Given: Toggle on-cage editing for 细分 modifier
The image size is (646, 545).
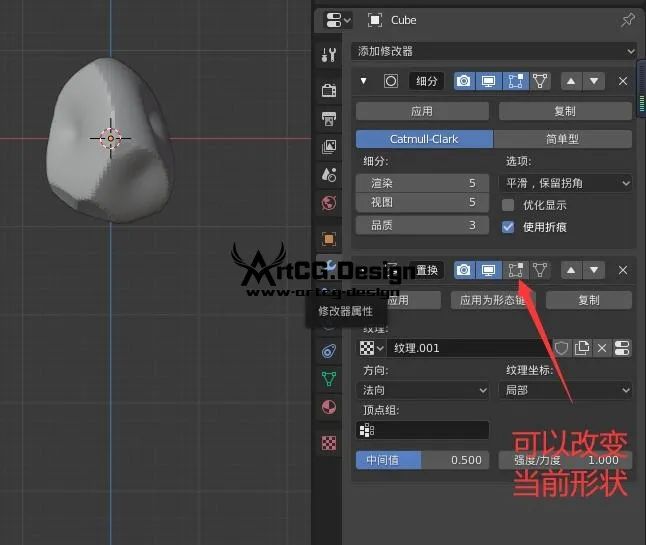Looking at the screenshot, I should tap(540, 81).
